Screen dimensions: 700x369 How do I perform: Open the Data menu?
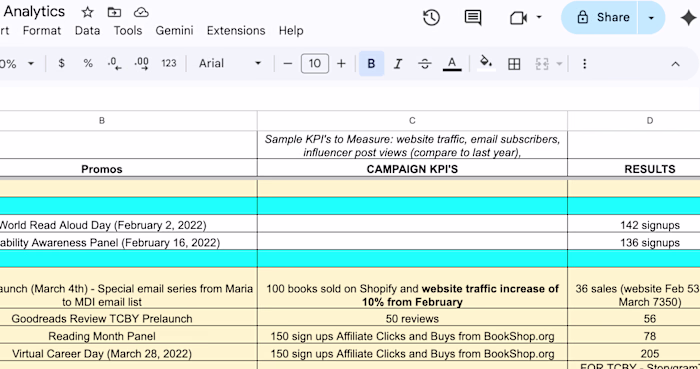[88, 30]
